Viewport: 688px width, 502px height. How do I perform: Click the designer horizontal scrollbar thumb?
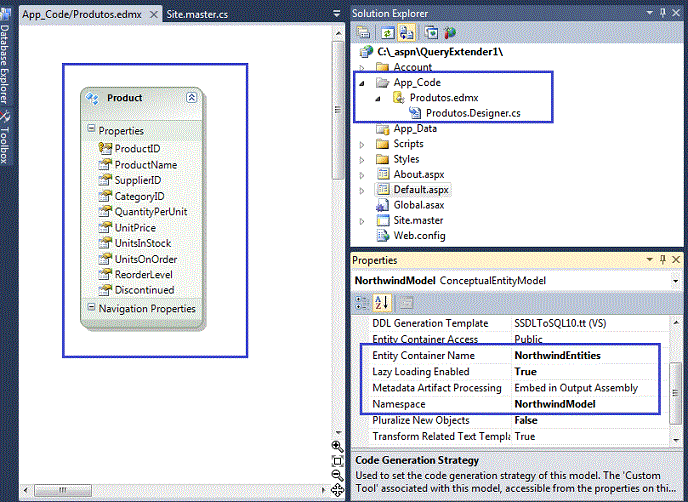(x=63, y=490)
